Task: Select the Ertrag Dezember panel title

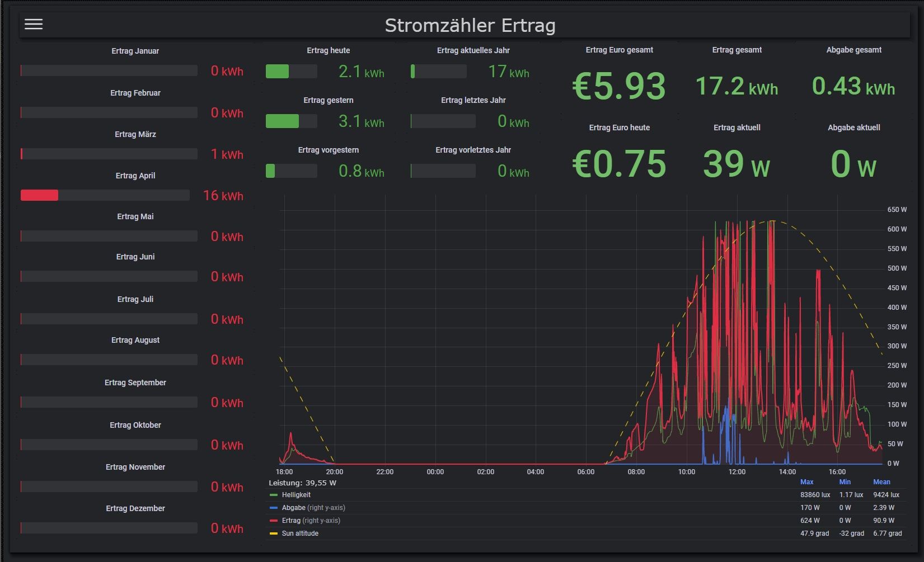Action: tap(135, 508)
